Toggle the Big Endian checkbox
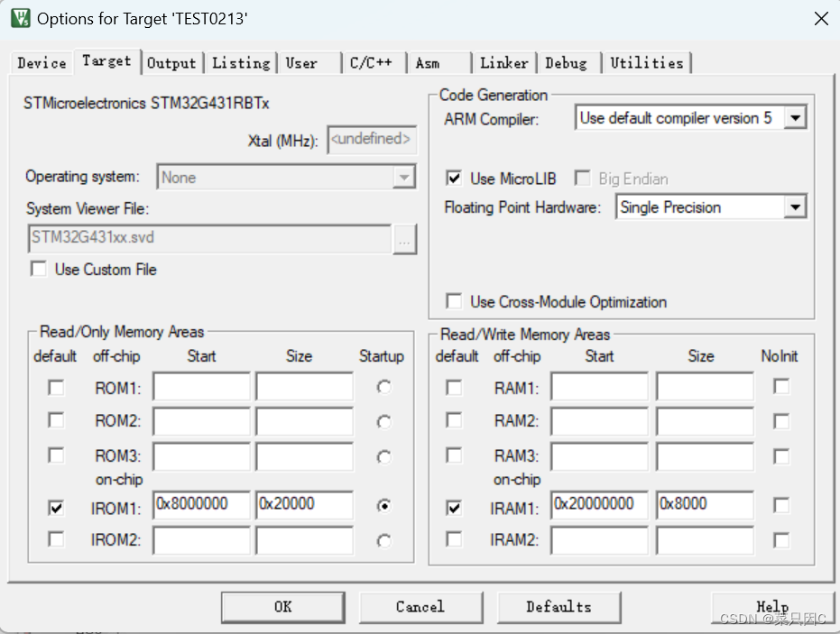The image size is (840, 634). [x=582, y=178]
